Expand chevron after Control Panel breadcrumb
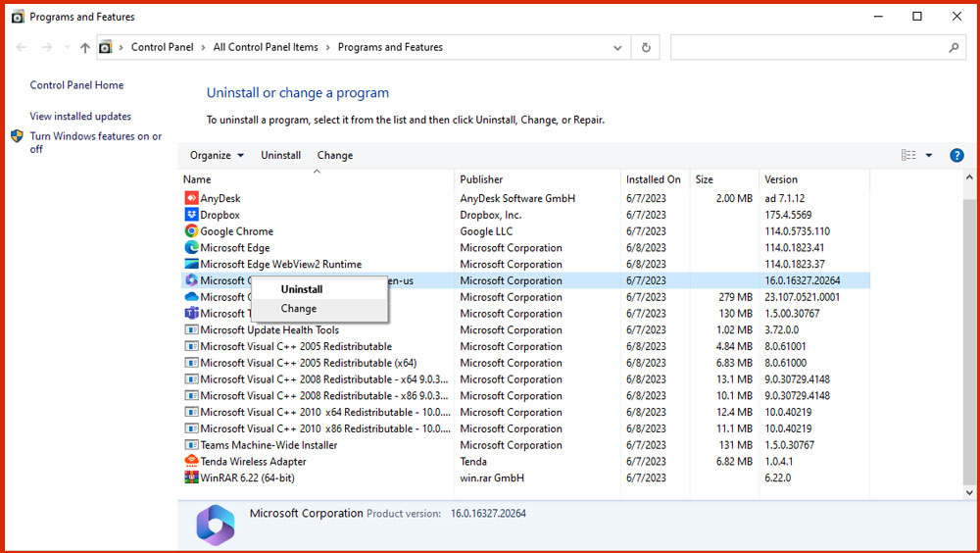The image size is (980, 553). (x=203, y=47)
